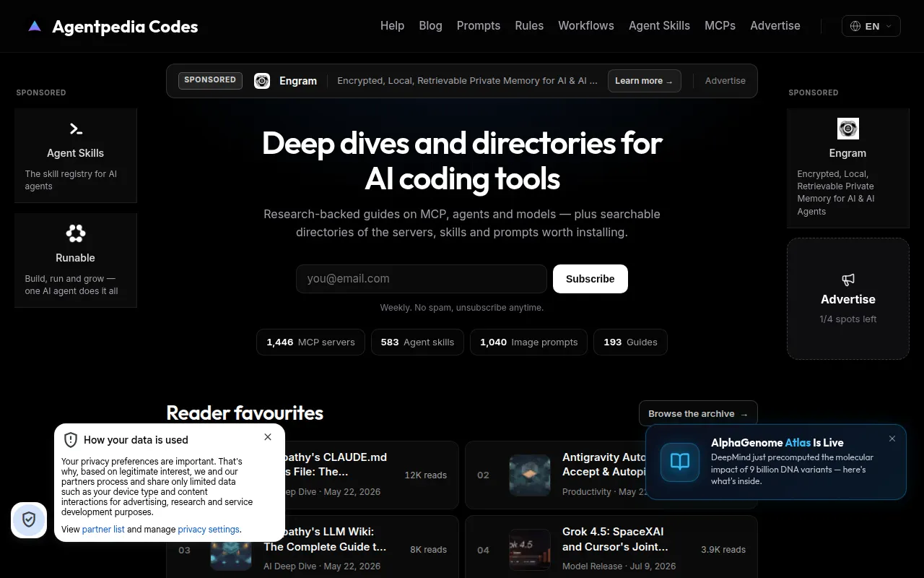Image resolution: width=924 pixels, height=578 pixels.
Task: Close the privacy data notice
Action: coord(268,437)
